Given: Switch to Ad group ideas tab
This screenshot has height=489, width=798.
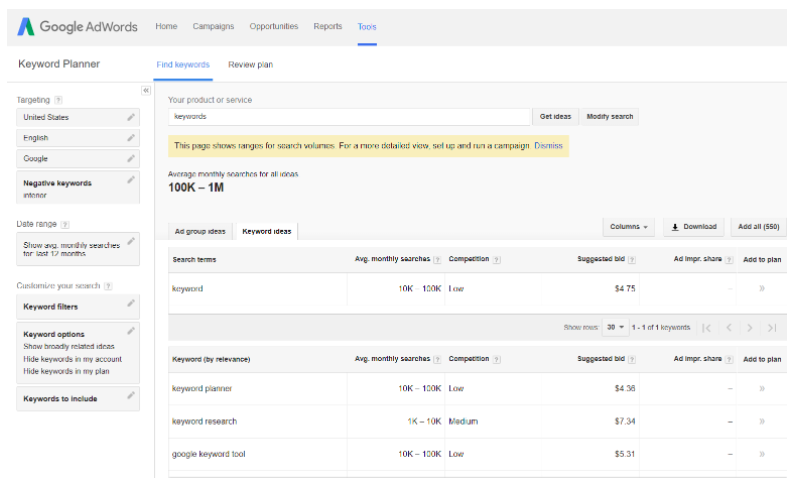Looking at the screenshot, I should click(x=200, y=232).
